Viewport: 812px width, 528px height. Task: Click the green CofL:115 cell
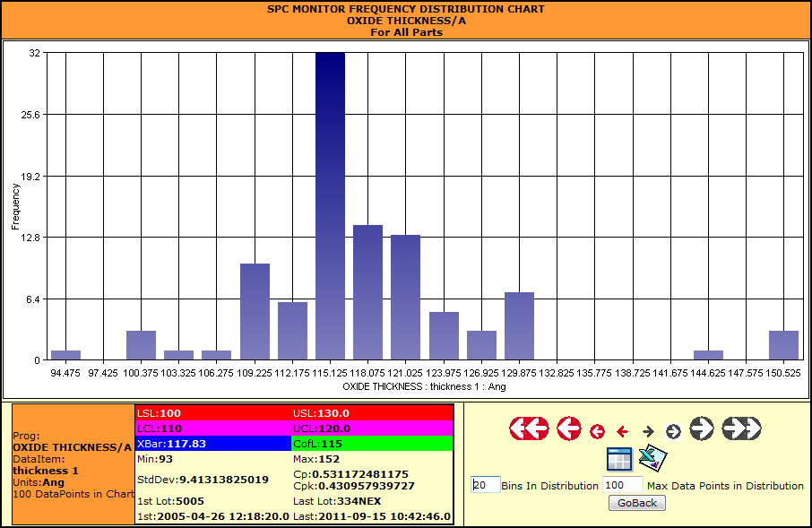click(x=372, y=444)
